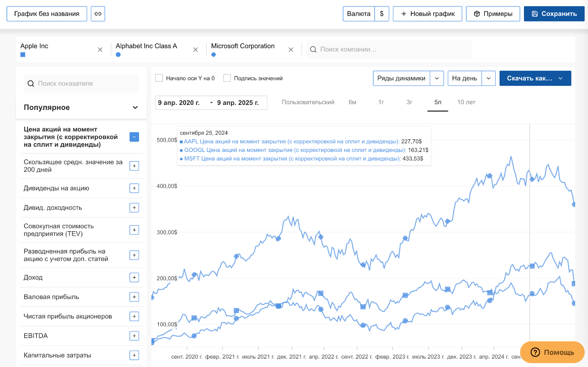The image size is (588, 367).
Task: Click magnifier icon in company search
Action: (x=313, y=49)
